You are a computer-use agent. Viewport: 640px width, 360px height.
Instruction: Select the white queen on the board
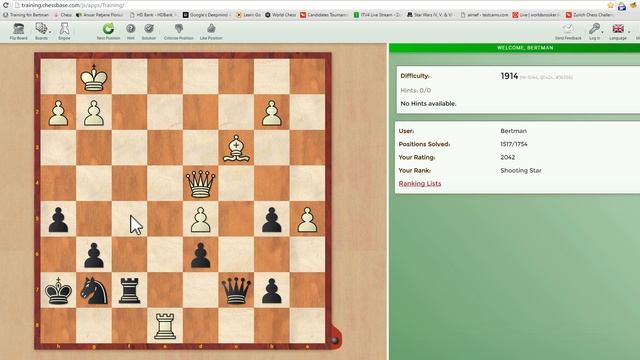point(200,184)
